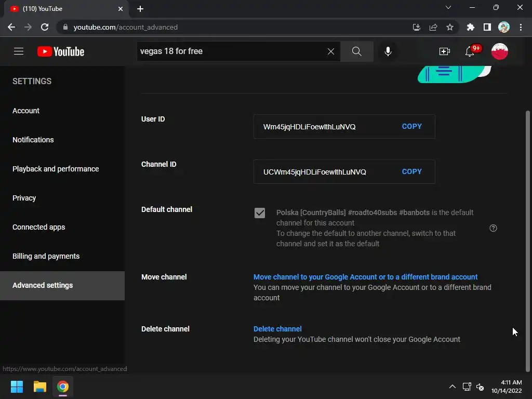The width and height of the screenshot is (532, 399).
Task: Open the YouTube guide hamburger menu
Action: 19,51
